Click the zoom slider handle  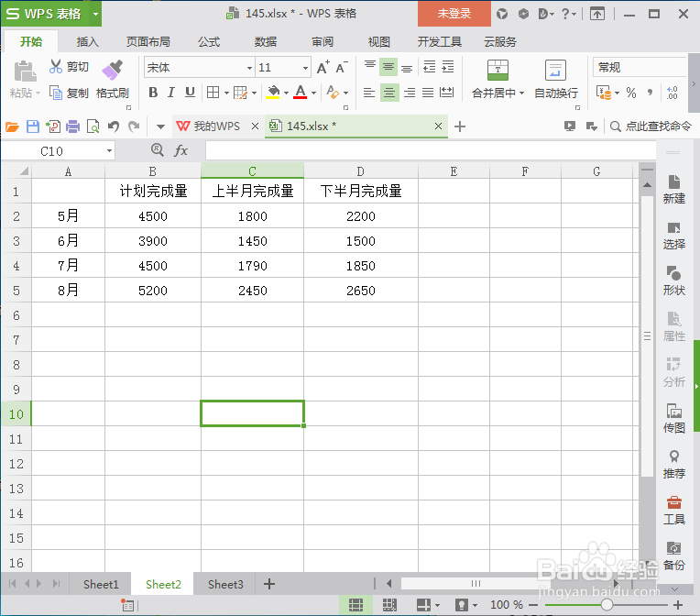[x=607, y=605]
